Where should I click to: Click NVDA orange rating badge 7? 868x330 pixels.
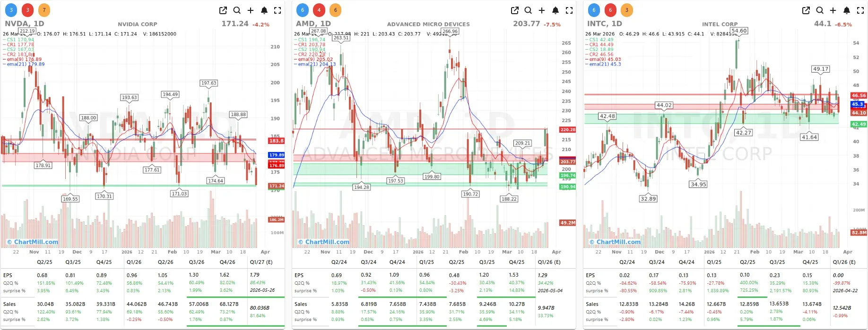tap(44, 10)
